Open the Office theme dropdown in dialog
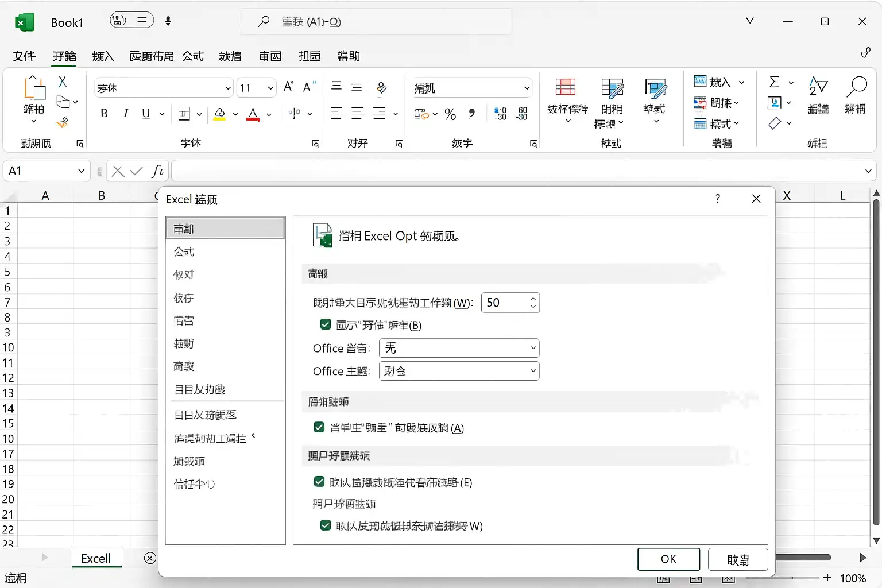Viewport: 882px width, 588px height. point(459,371)
